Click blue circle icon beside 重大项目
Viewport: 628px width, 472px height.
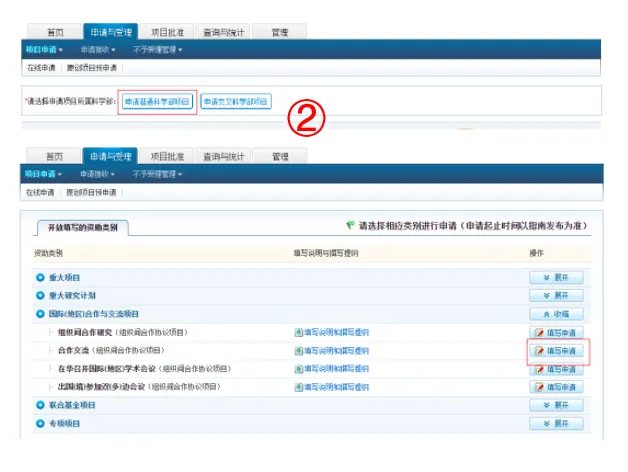coord(40,277)
